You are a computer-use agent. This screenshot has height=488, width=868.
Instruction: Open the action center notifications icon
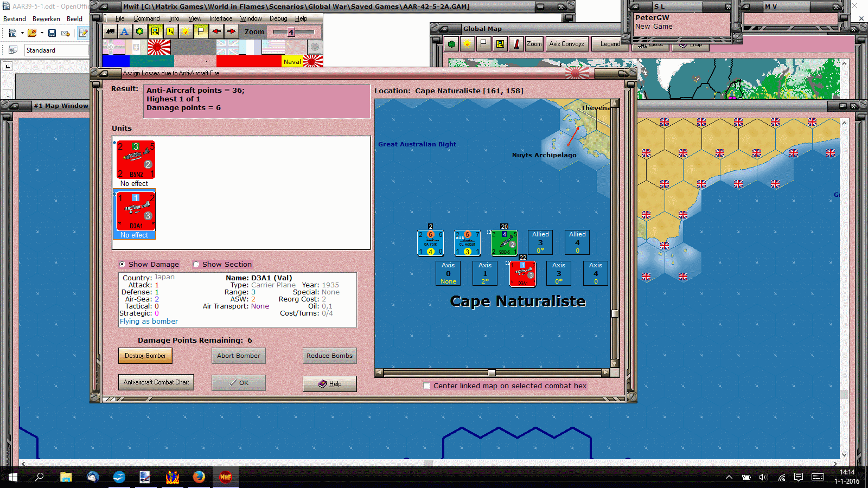[x=799, y=477]
